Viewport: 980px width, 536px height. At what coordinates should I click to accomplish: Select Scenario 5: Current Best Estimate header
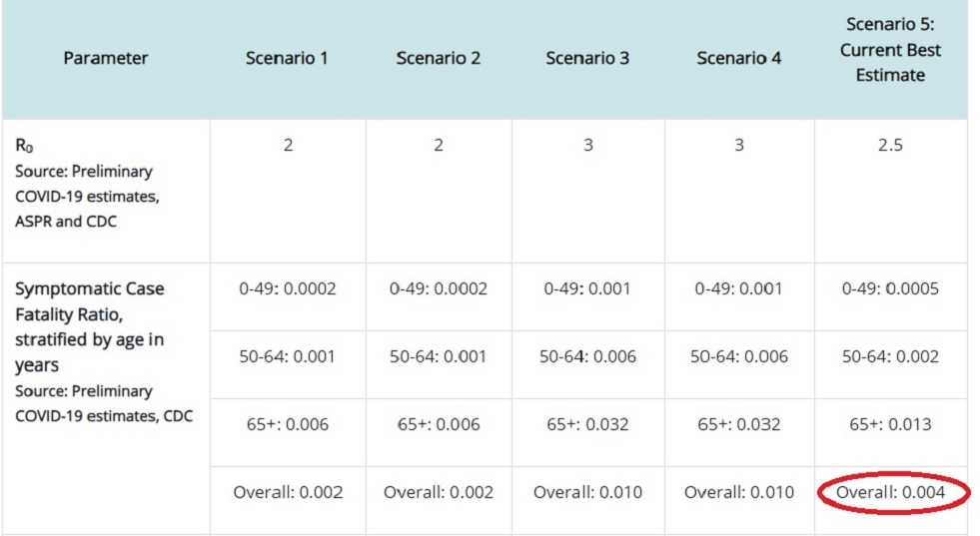coord(890,49)
